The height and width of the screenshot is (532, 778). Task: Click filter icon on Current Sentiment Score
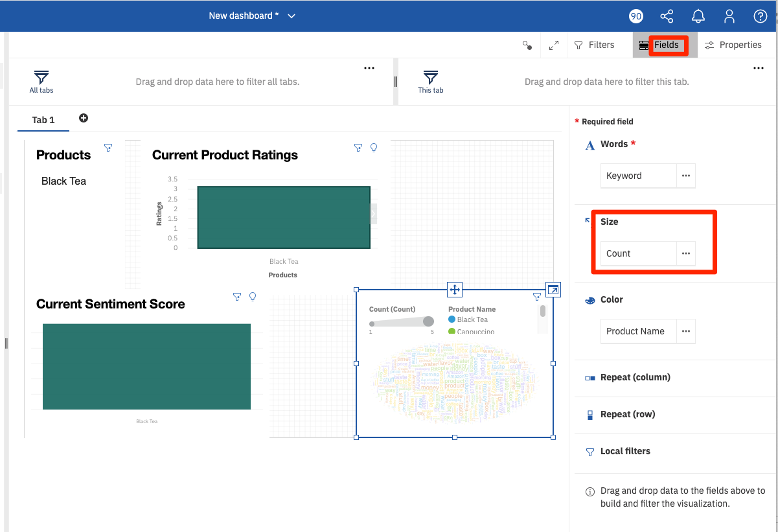pyautogui.click(x=237, y=297)
